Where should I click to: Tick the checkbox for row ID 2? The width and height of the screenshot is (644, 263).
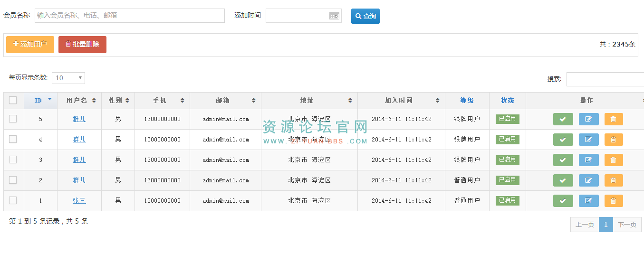coord(13,180)
